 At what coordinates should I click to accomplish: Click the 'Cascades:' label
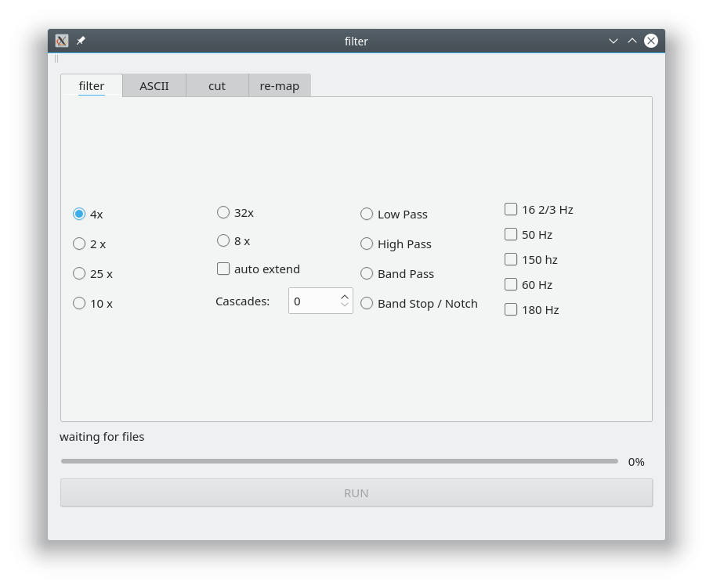[242, 301]
